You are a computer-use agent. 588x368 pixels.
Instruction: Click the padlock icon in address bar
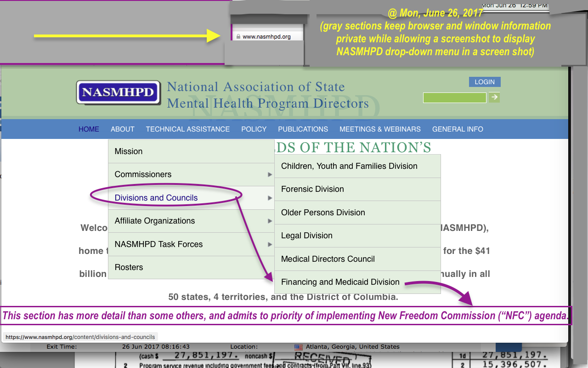pos(238,36)
